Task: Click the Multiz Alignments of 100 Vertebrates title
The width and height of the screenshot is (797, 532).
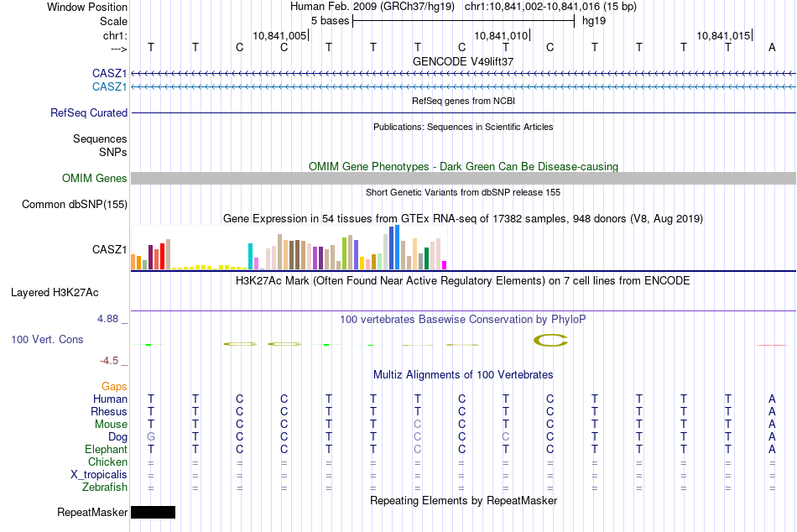Action: point(463,375)
